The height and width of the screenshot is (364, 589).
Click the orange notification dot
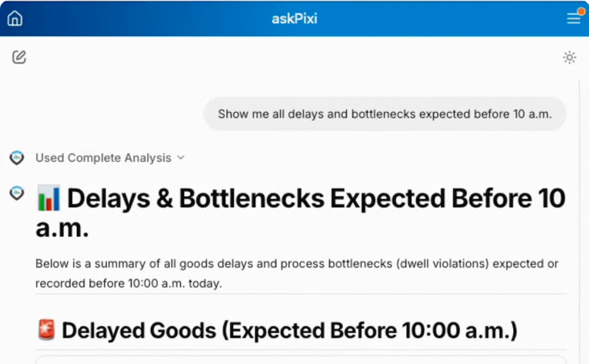[x=581, y=11]
